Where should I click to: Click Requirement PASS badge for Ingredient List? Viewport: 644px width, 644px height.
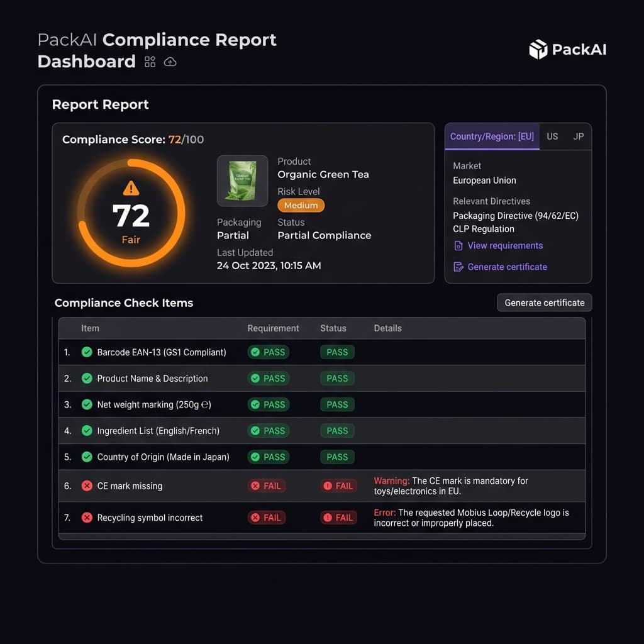tap(268, 430)
